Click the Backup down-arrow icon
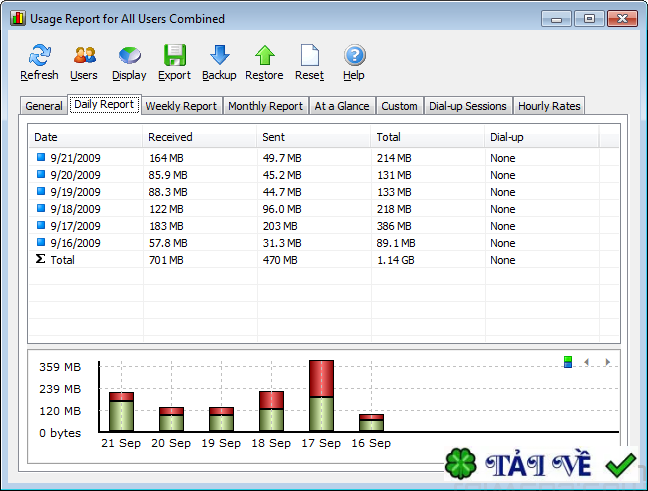Screen dimensions: 648x491 click(x=219, y=56)
